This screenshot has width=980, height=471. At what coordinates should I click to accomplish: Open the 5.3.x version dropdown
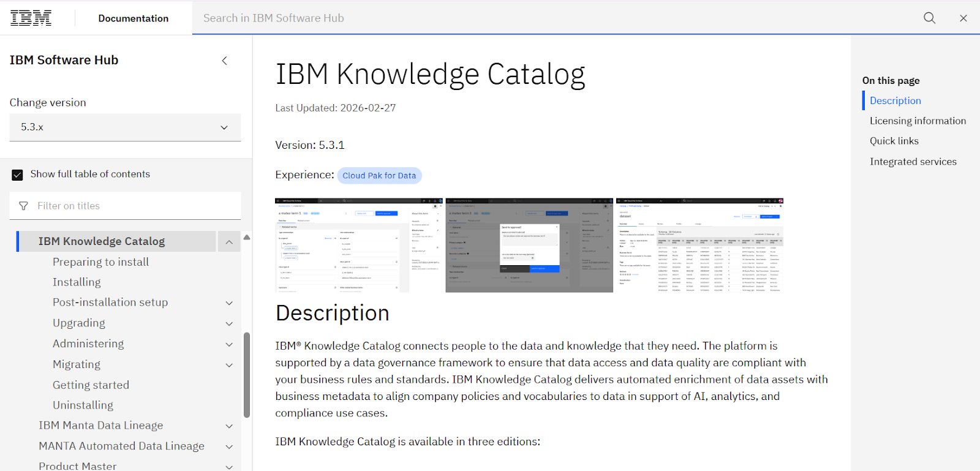125,127
